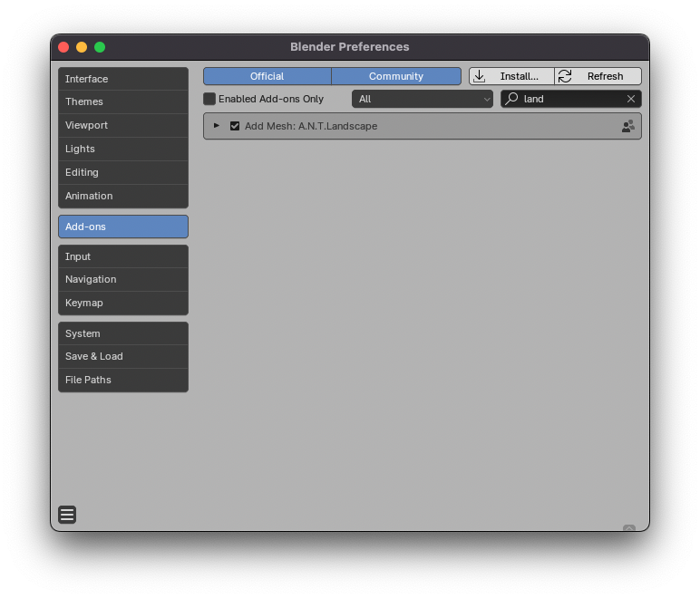This screenshot has width=700, height=598.
Task: Open the hamburger preferences menu
Action: (x=67, y=514)
